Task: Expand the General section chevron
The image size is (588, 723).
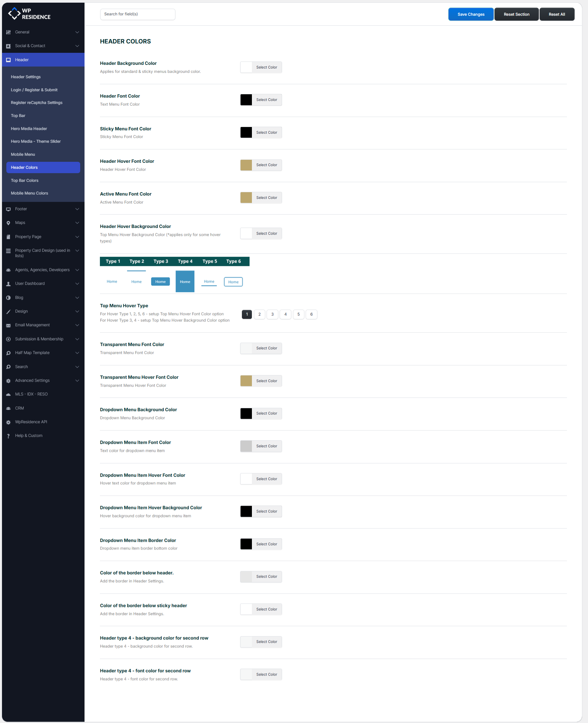Action: click(77, 32)
